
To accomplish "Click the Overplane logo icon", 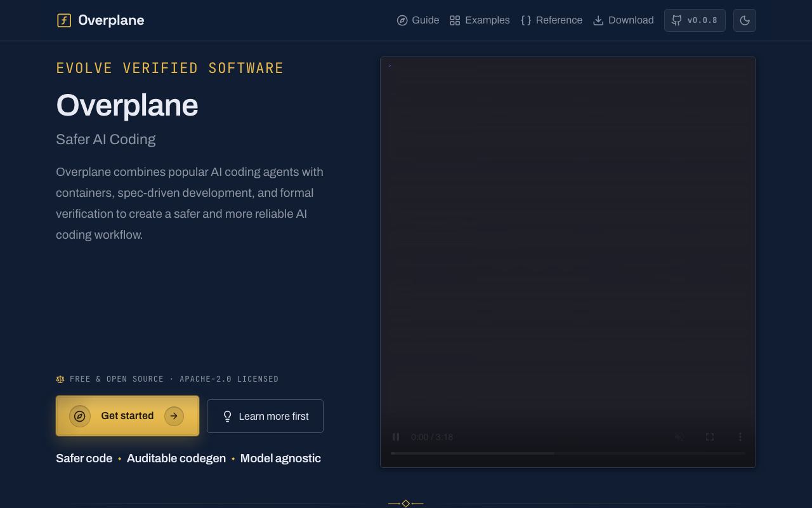I will click(x=64, y=20).
